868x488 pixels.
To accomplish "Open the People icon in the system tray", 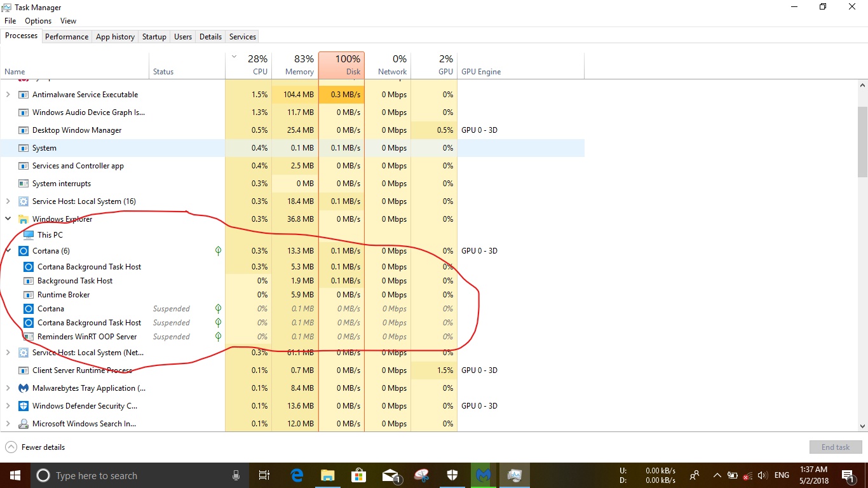I will pyautogui.click(x=695, y=475).
